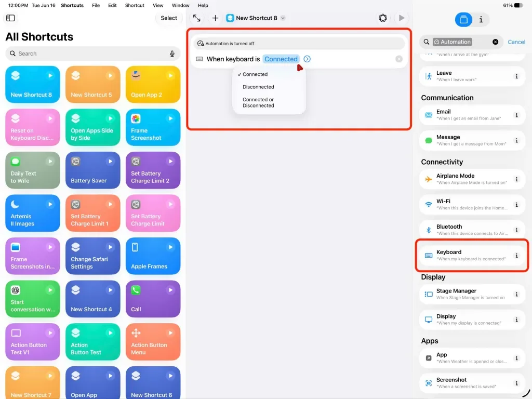The height and width of the screenshot is (399, 532).
Task: Show info for the Display automation
Action: tap(516, 320)
